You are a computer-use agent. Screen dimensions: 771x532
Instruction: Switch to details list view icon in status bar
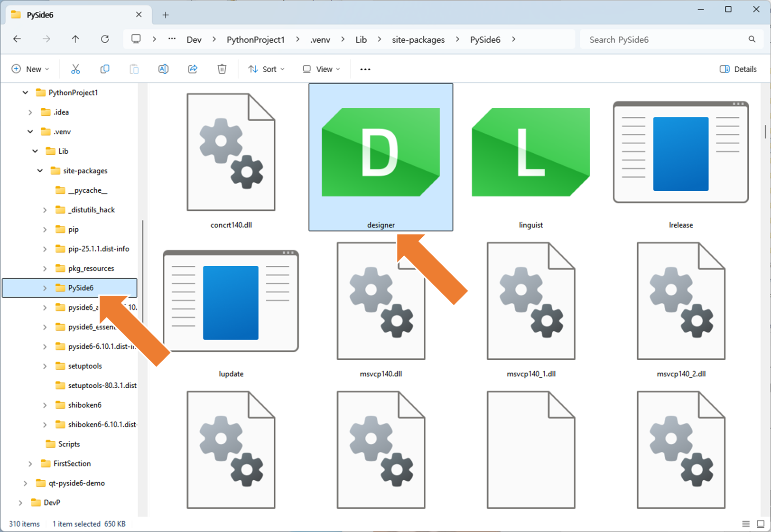[746, 524]
